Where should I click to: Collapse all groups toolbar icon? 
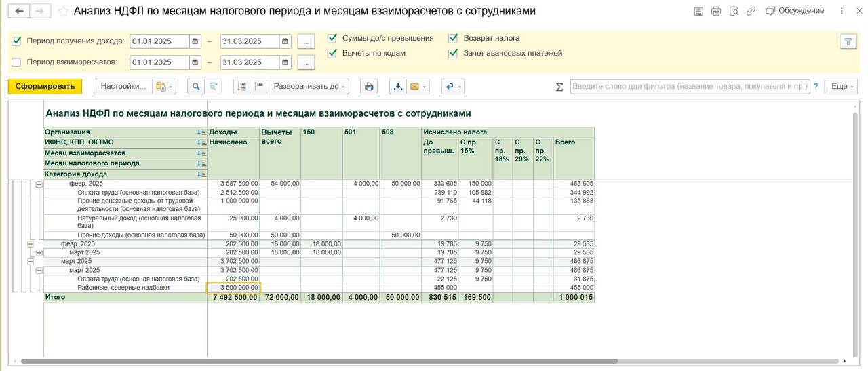241,86
